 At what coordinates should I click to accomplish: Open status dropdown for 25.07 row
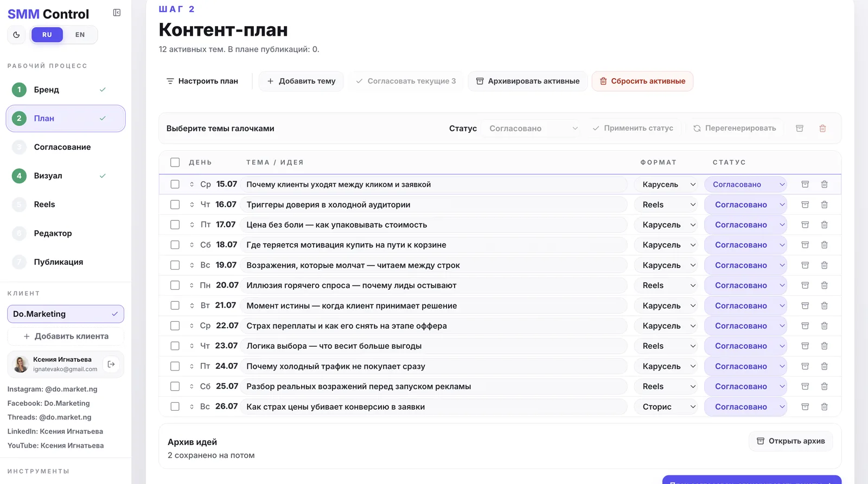745,386
